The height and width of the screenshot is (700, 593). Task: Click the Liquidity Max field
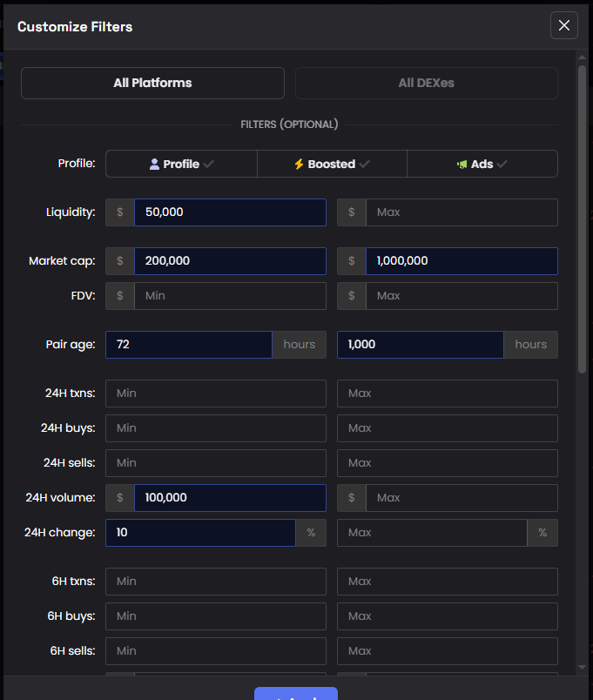coord(462,212)
